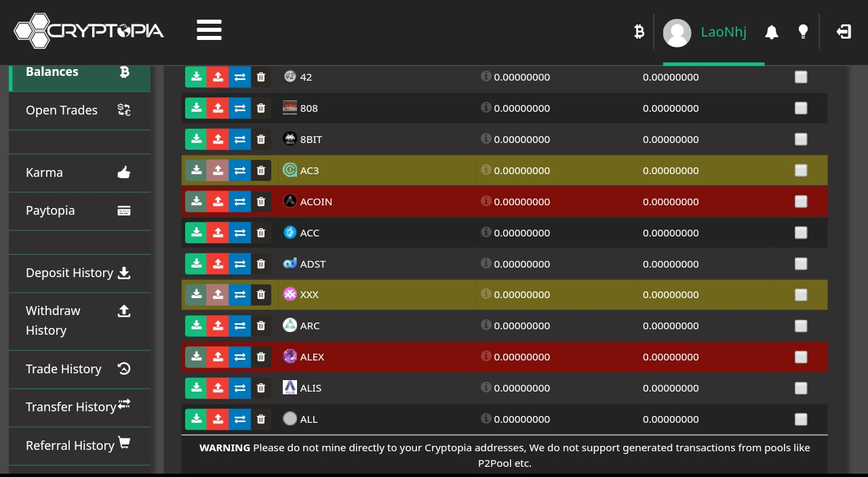Show info for the ALIS balance

click(x=486, y=387)
